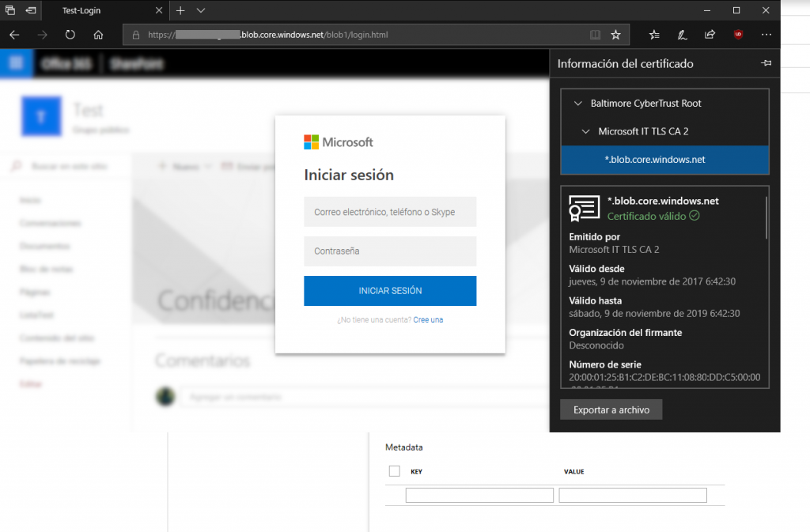This screenshot has width=810, height=532.
Task: Click the Office 365 app launcher waffle
Action: (16, 63)
